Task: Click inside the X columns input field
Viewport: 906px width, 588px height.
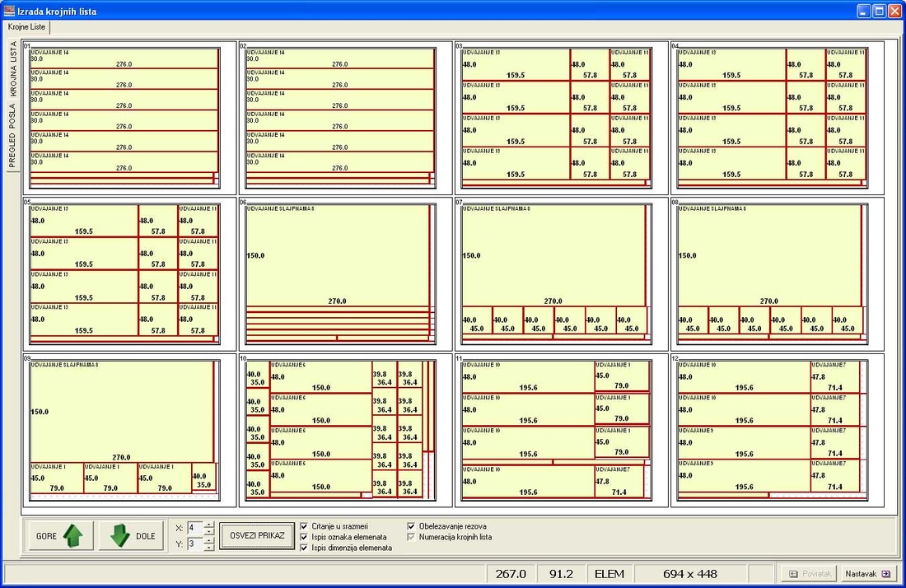Action: (194, 527)
